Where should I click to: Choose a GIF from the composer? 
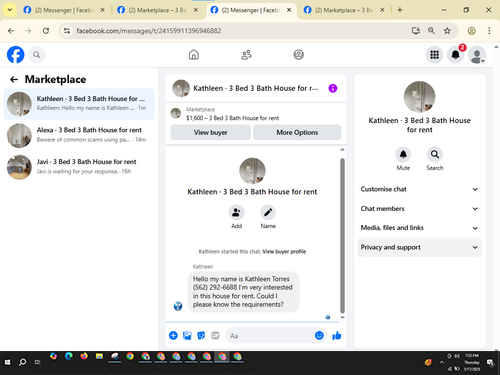point(215,335)
